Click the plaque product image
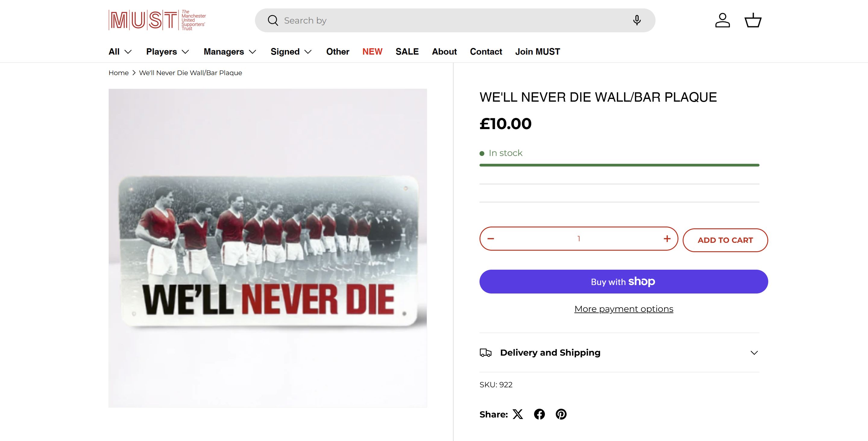The image size is (868, 441). pos(268,248)
